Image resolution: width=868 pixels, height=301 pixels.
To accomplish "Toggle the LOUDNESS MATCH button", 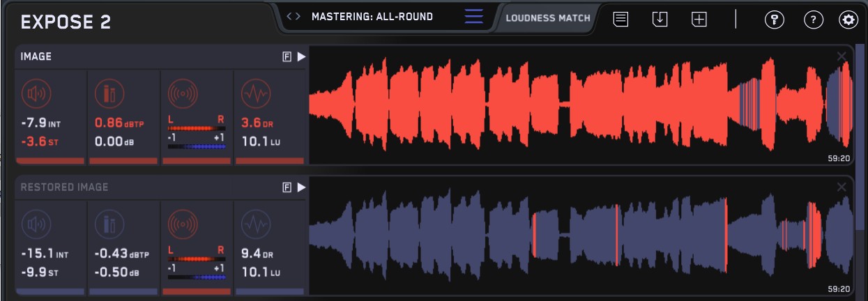I will (547, 18).
